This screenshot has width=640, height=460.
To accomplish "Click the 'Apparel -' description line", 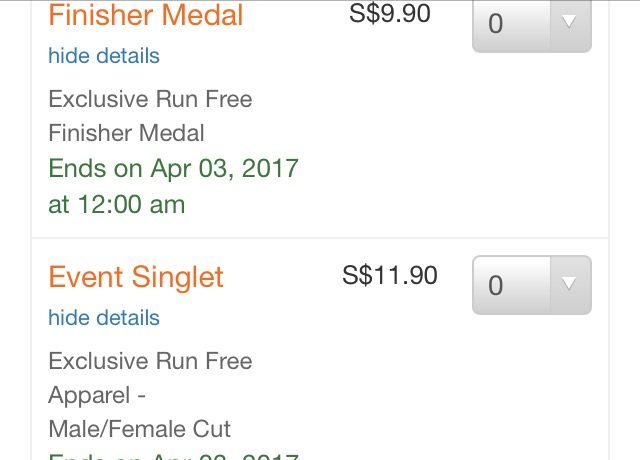I will [97, 395].
